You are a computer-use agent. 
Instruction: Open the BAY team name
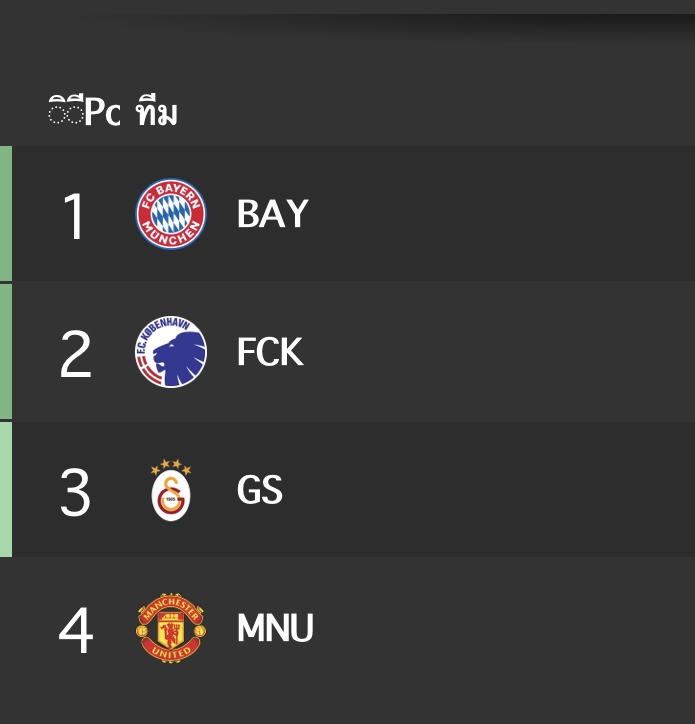272,213
